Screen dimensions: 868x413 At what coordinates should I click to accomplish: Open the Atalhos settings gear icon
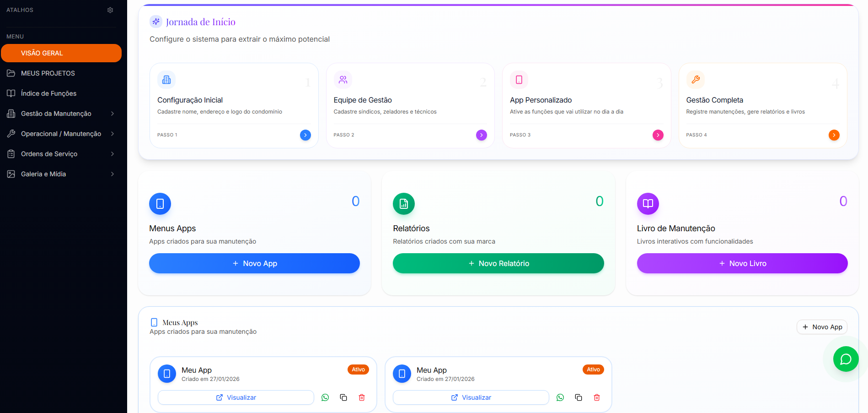[x=110, y=10]
